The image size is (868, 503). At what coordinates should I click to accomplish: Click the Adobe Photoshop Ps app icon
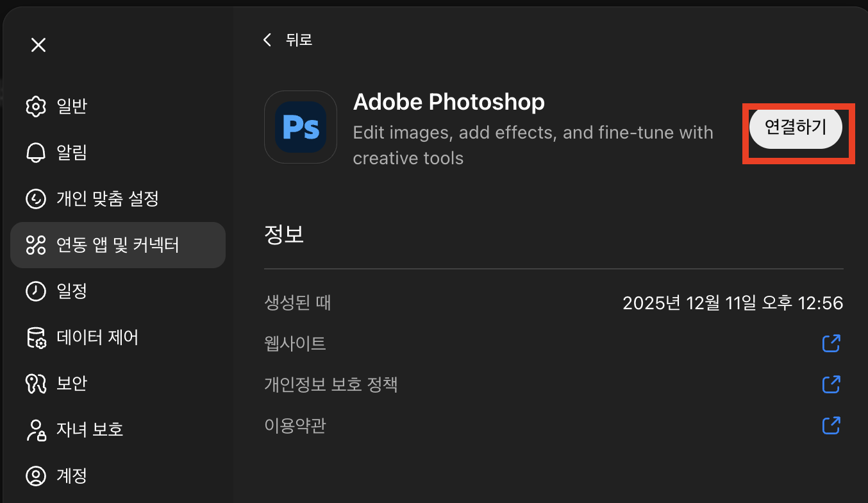tap(301, 127)
